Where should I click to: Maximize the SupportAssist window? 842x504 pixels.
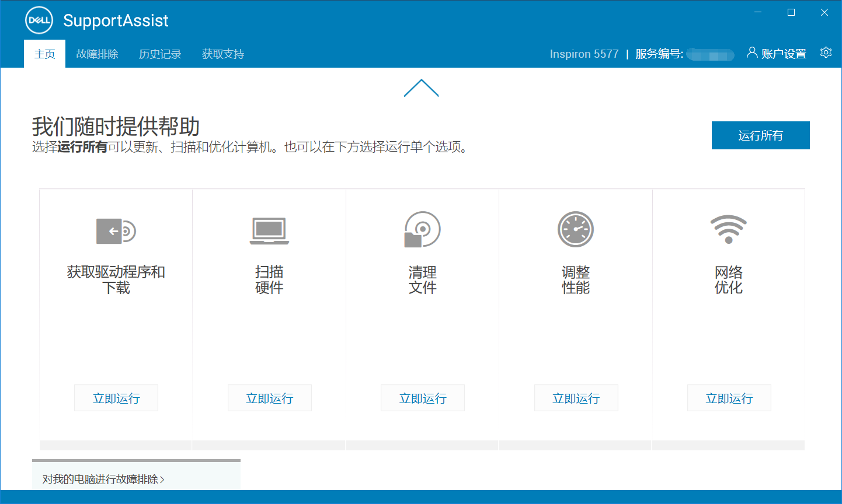[791, 12]
